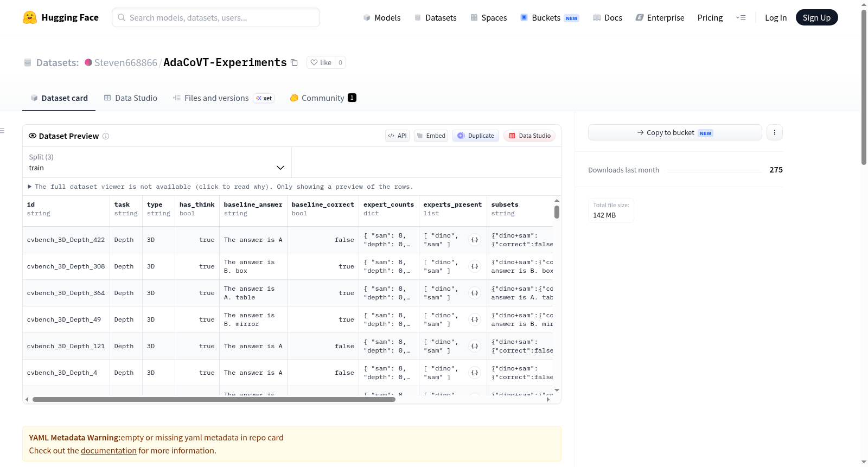The height and width of the screenshot is (467, 868).
Task: Select the Dataset card tab
Action: 59,98
